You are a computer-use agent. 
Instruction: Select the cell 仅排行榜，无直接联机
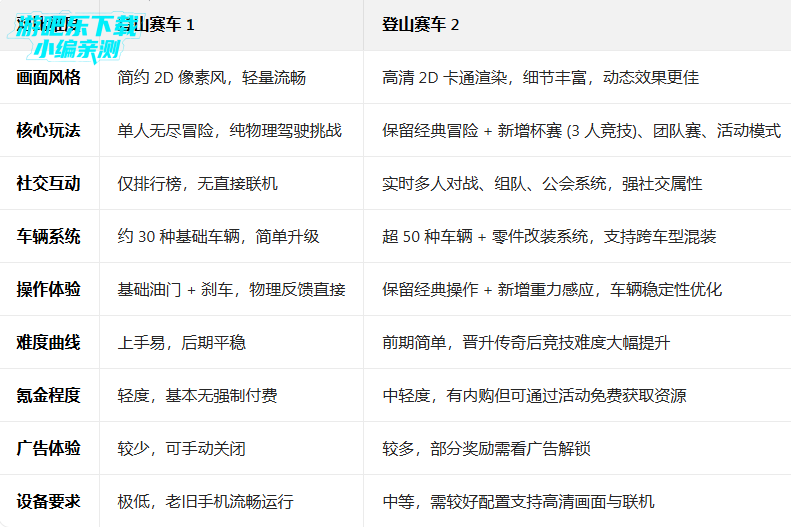click(197, 183)
